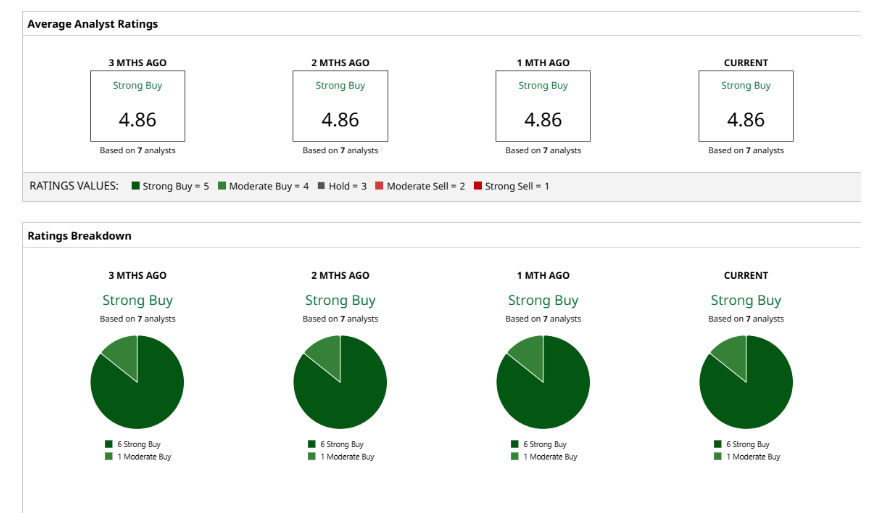Click the Moderate Sell = 2 legend swatch

click(x=379, y=186)
